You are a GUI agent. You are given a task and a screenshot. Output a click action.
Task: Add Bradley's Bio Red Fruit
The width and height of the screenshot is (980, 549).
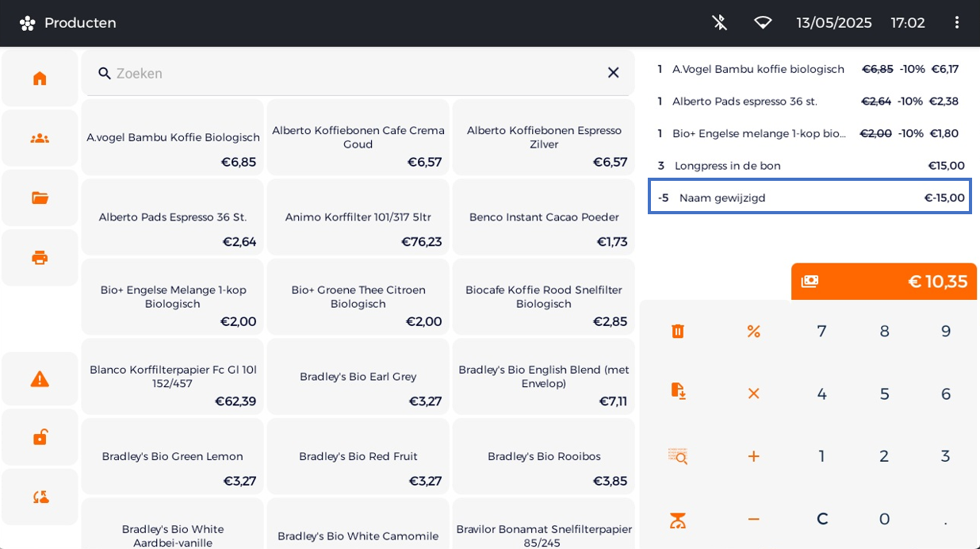point(358,456)
